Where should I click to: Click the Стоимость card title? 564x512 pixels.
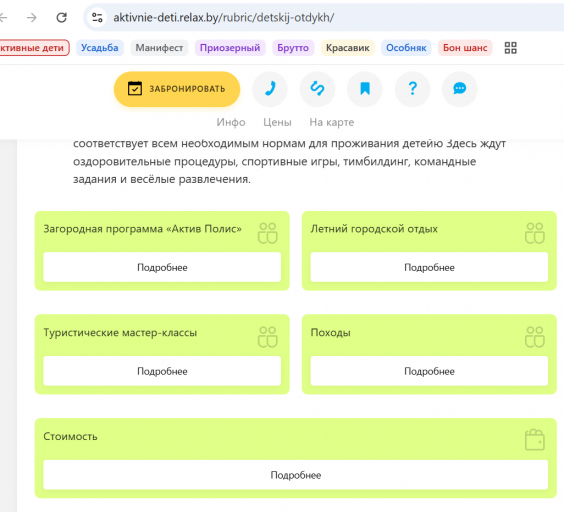tap(70, 436)
